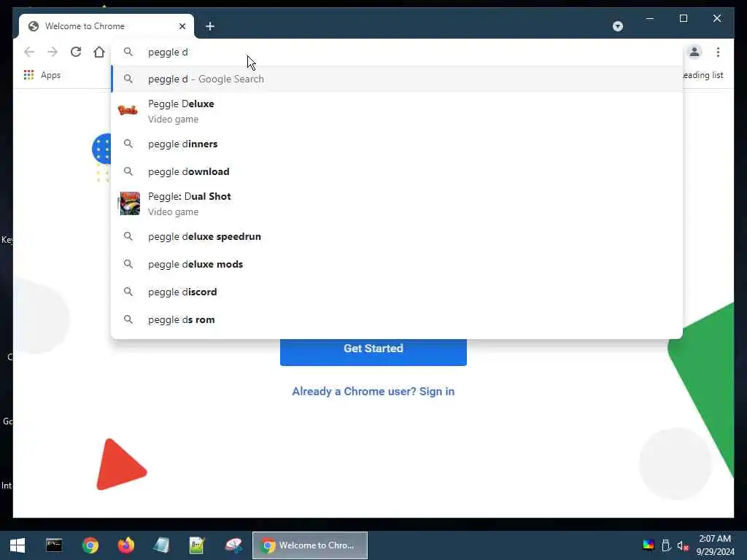Open the profile avatar menu
The width and height of the screenshot is (747, 560).
pyautogui.click(x=694, y=52)
